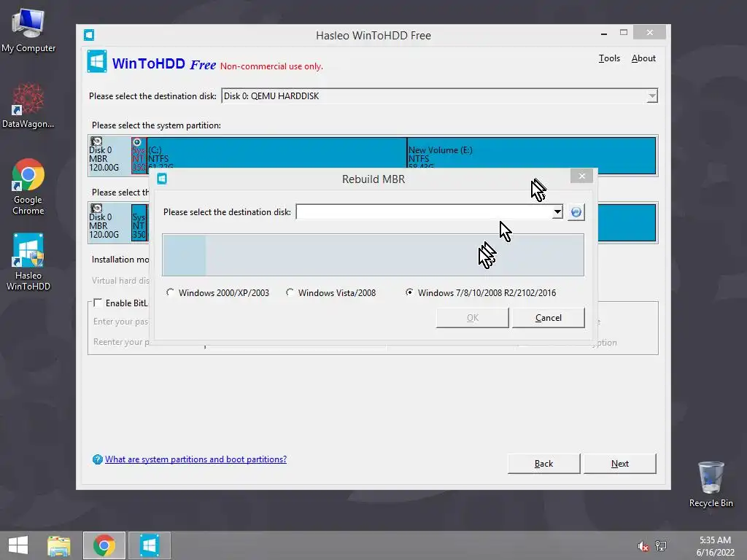Click Disk 0 MBR label in boot partition row
Screen dimensions: 747x560
[109, 223]
